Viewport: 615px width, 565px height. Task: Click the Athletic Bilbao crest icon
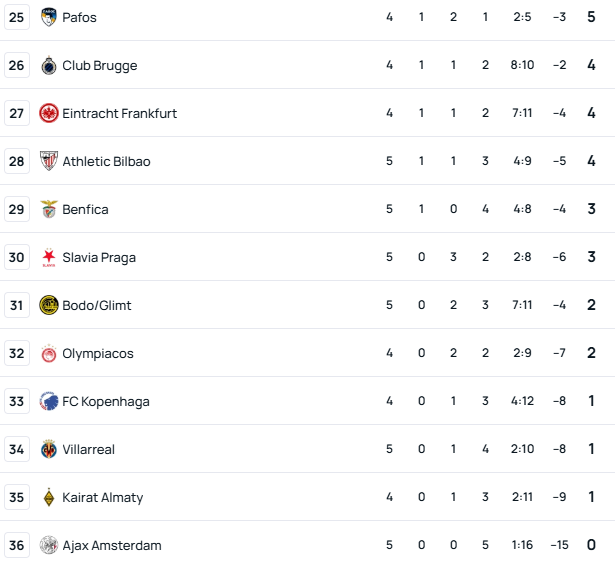click(x=49, y=161)
